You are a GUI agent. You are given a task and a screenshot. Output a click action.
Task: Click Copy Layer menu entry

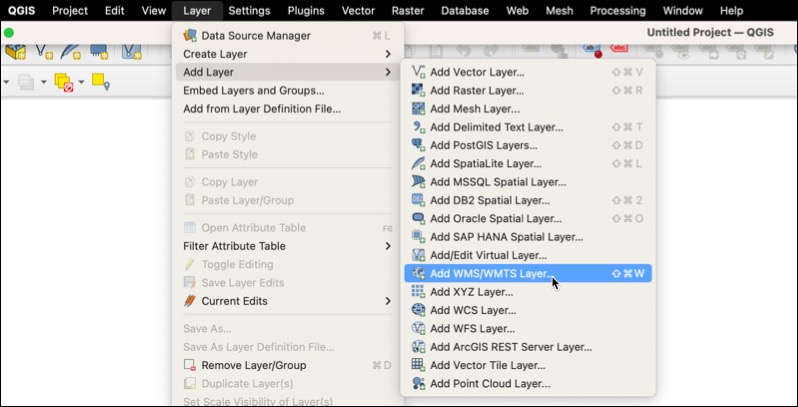click(287, 182)
